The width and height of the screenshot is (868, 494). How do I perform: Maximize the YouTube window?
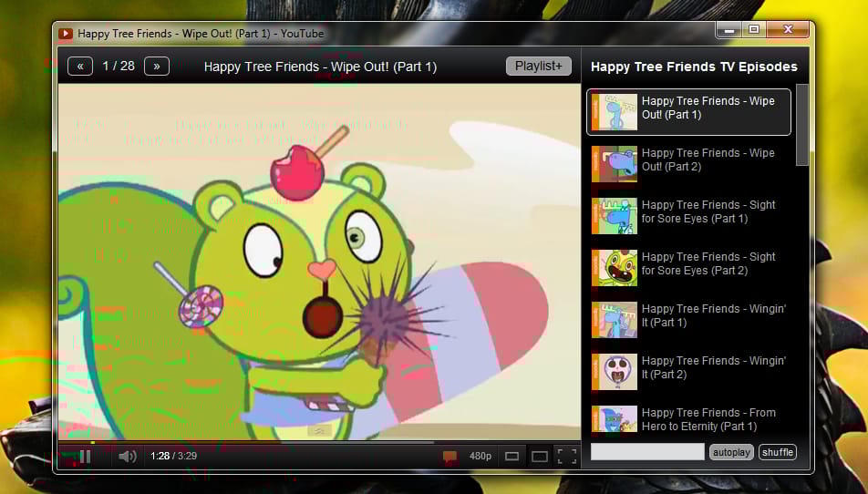754,30
